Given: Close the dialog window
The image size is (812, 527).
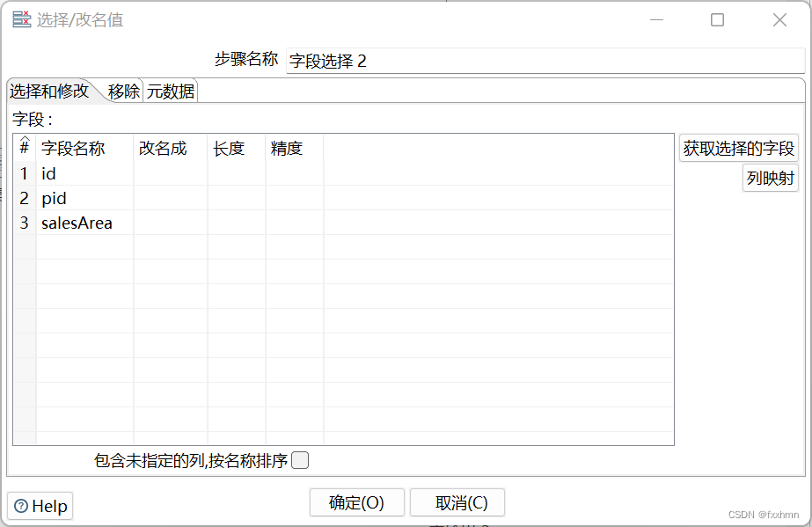Looking at the screenshot, I should coord(779,19).
